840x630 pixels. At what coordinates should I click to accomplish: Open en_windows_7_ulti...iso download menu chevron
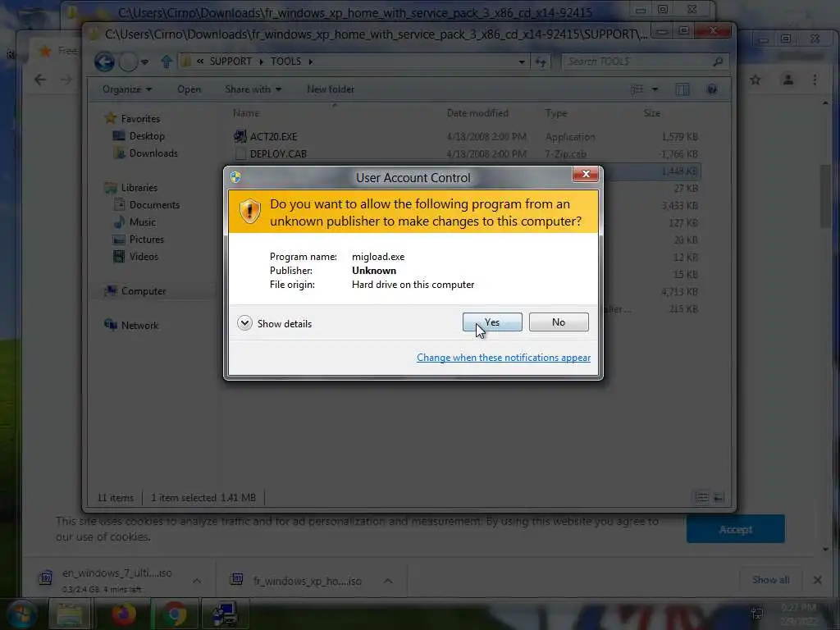coord(197,581)
